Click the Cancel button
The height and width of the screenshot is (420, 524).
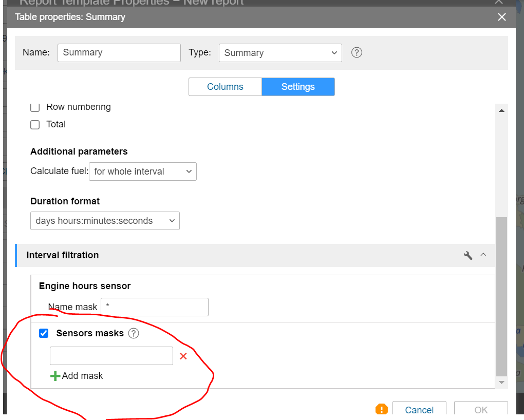pos(419,410)
